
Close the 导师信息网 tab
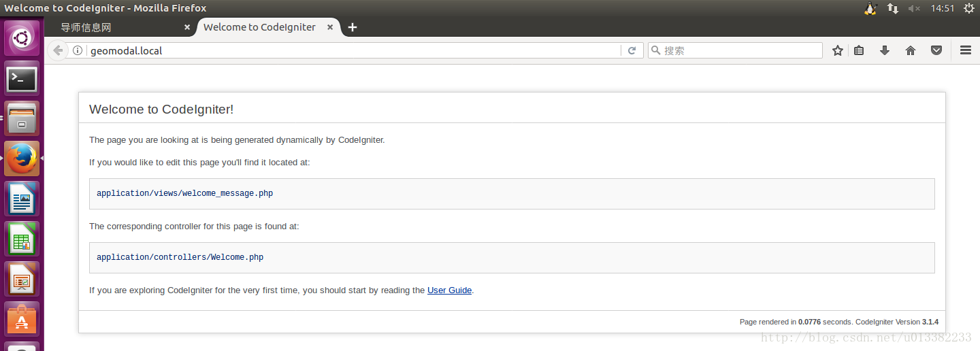pos(187,27)
